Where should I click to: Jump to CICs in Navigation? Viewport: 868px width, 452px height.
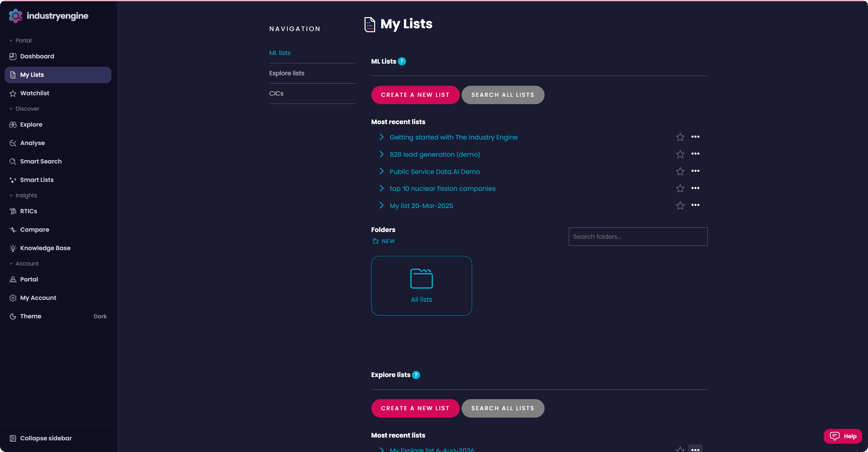pyautogui.click(x=276, y=93)
